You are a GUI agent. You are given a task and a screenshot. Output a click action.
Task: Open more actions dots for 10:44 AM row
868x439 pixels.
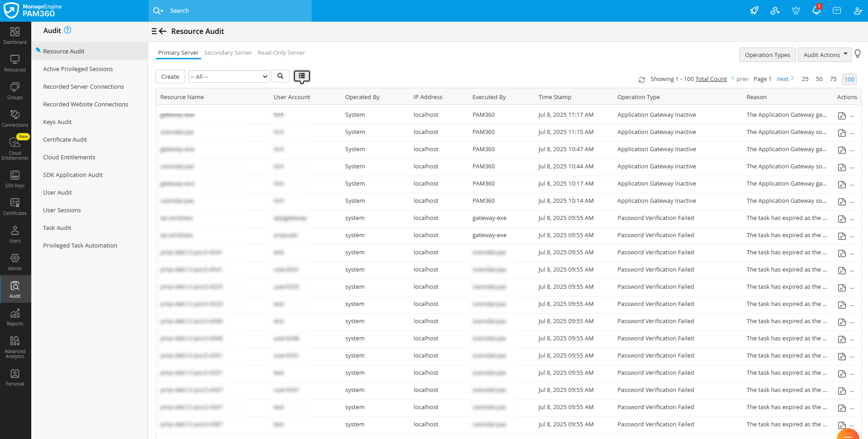tap(852, 167)
